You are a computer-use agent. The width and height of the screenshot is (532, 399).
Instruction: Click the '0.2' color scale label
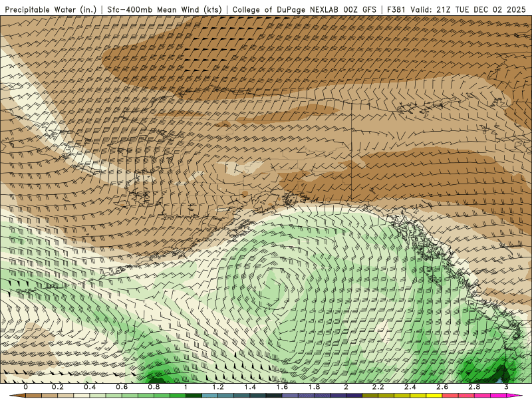point(57,387)
